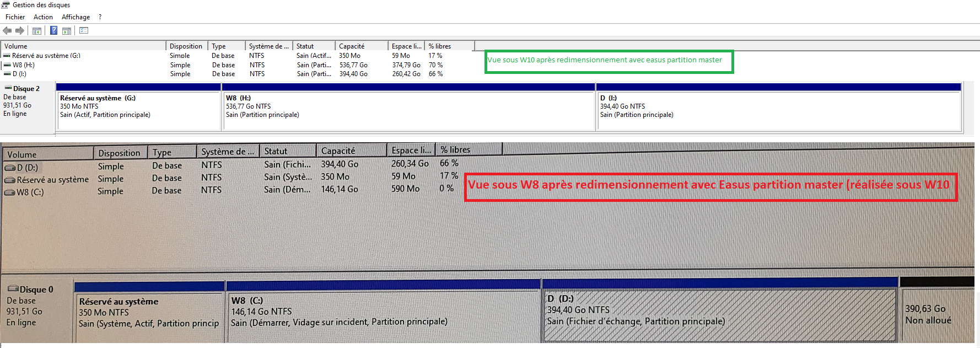The image size is (980, 348).
Task: Click the drive icon of W8 (C:) row
Action: coord(10,192)
